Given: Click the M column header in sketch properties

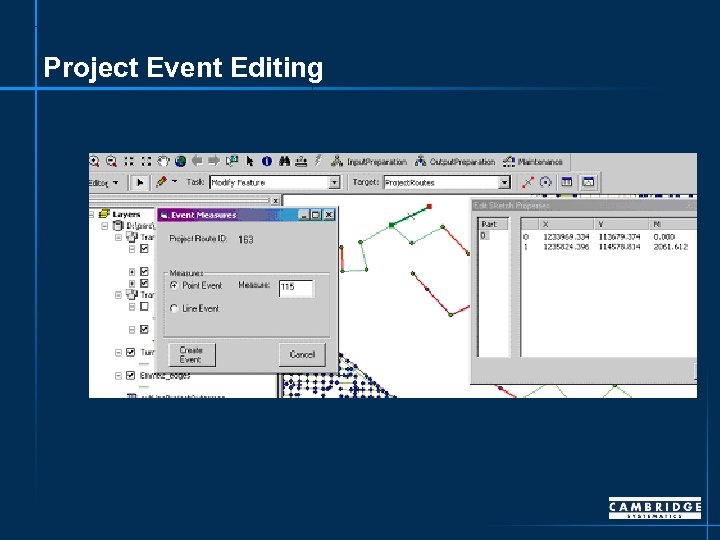Looking at the screenshot, I should pos(674,224).
